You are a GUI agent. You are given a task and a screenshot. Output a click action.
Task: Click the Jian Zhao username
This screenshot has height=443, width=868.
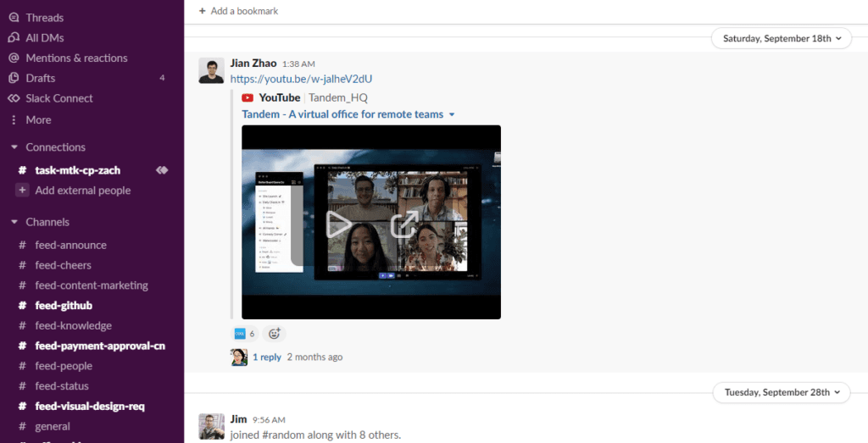coord(253,64)
